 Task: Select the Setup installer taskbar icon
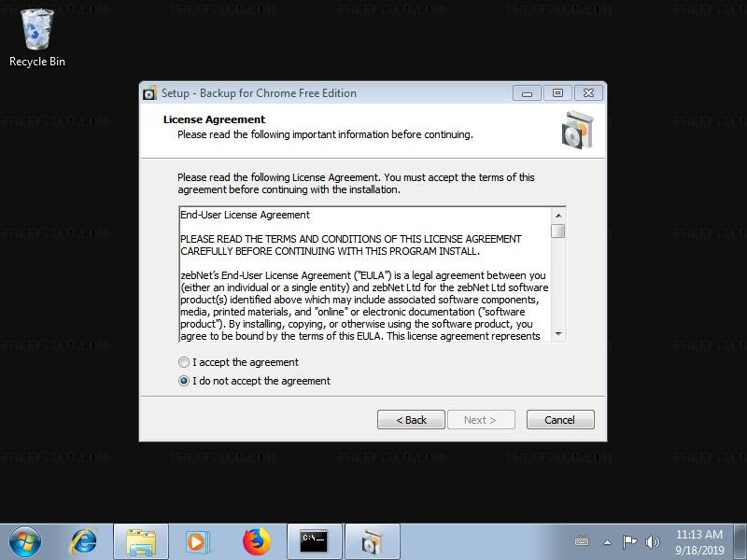point(372,542)
